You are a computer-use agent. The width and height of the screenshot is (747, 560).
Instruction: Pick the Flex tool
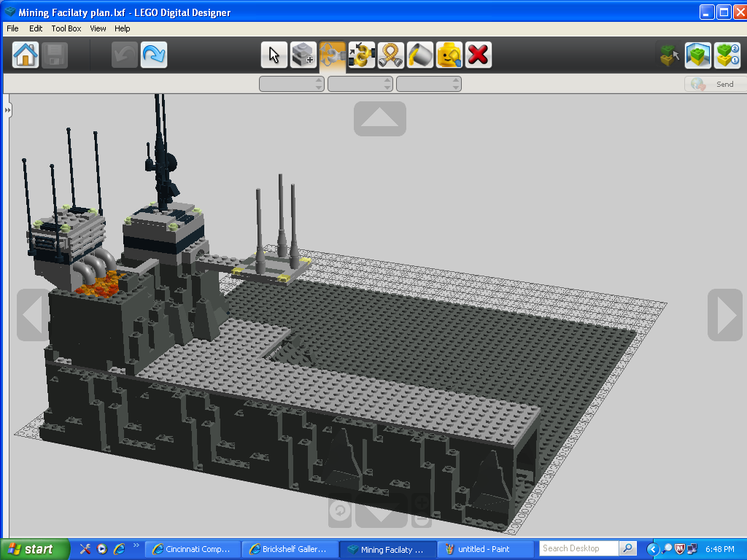tap(391, 54)
